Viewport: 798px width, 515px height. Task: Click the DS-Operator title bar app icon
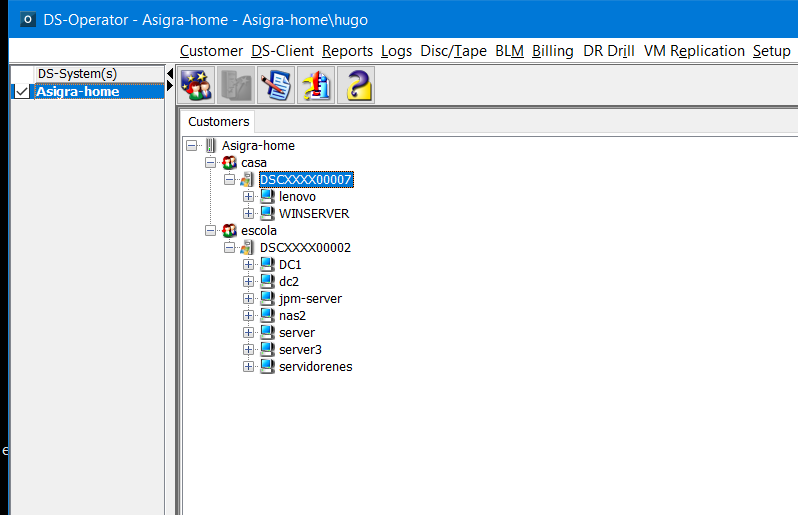28,20
